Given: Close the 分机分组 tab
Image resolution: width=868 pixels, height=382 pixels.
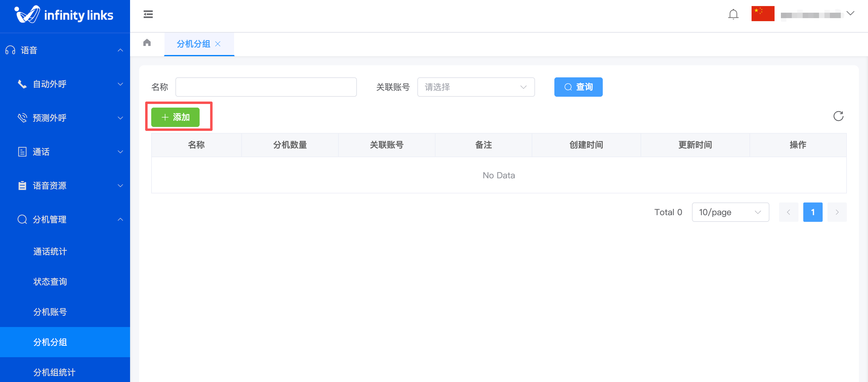Looking at the screenshot, I should coord(218,44).
